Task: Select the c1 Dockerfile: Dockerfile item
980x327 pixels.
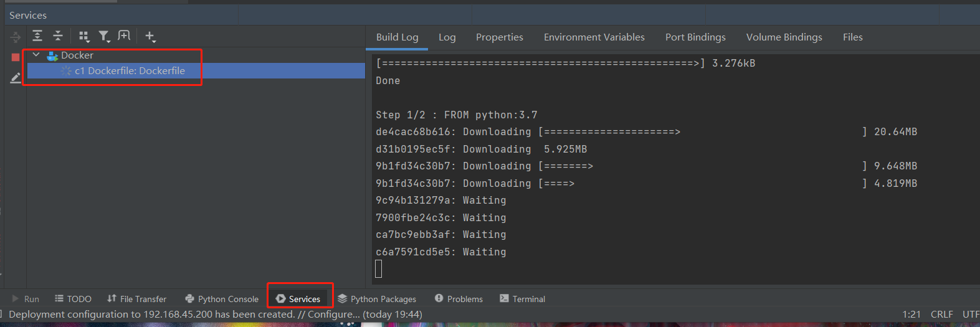Action: 130,71
